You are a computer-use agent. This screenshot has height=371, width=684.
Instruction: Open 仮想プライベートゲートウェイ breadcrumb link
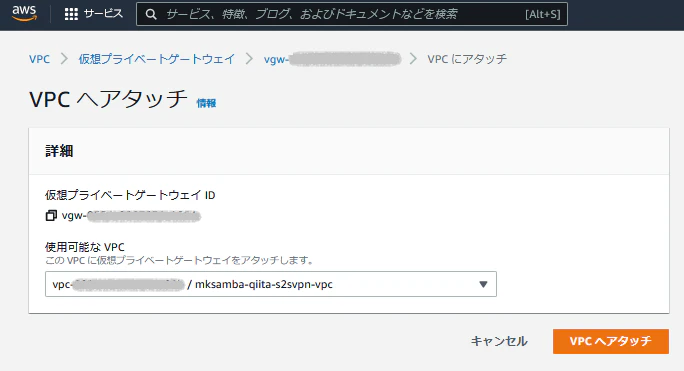[157, 59]
